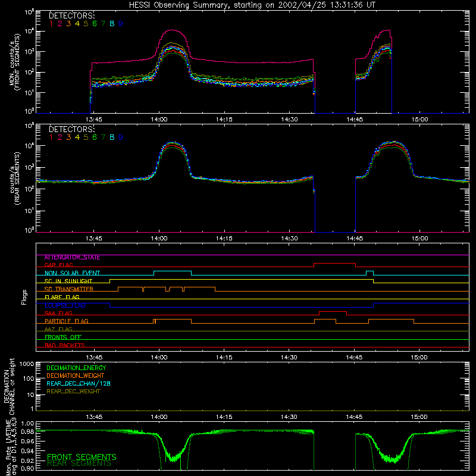
Task: Select the SC_IN_SUNLIGHT flag label
Action: pyautogui.click(x=68, y=281)
